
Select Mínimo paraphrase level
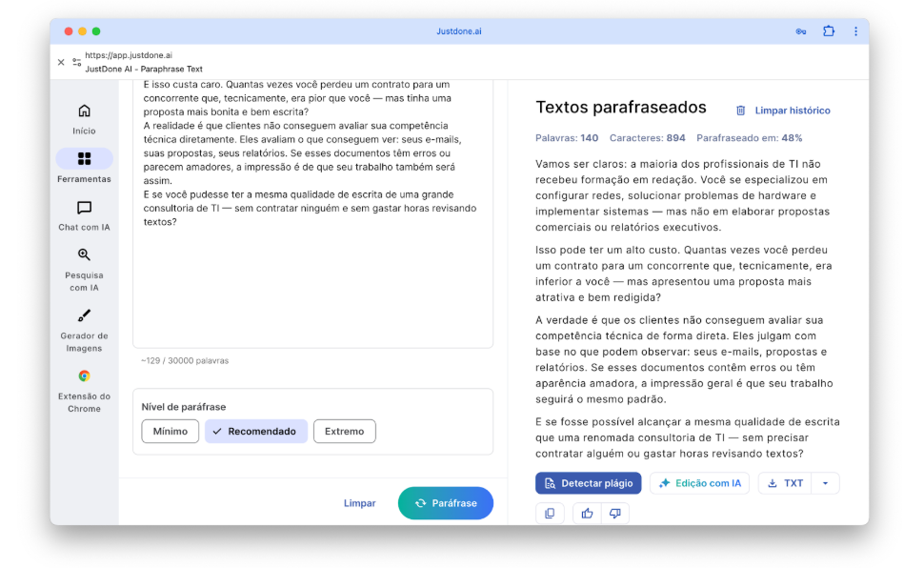pos(171,431)
